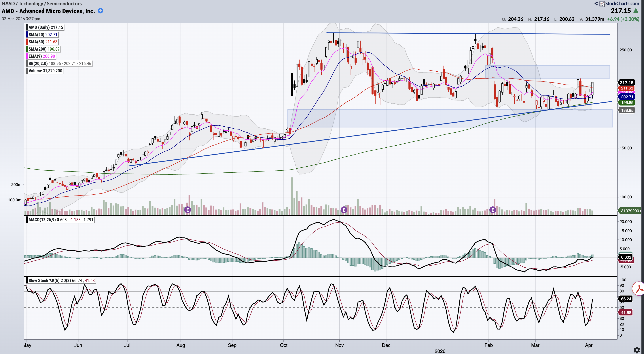Click the Slow Stoch %K(5) %D(3) label

(x=50, y=281)
